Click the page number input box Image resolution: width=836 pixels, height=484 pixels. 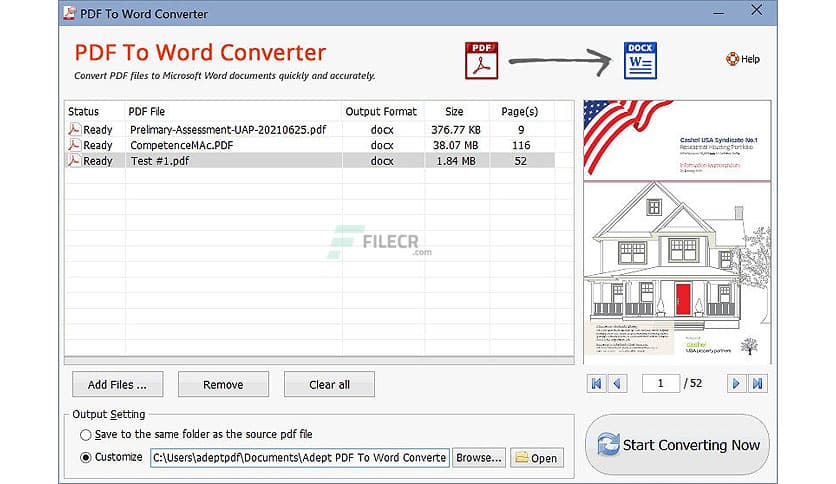point(661,383)
